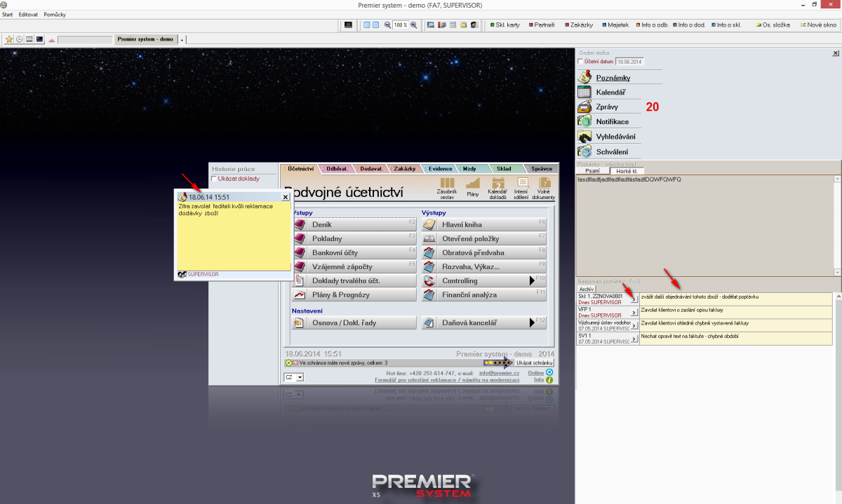This screenshot has width=842, height=504.
Task: Click the Účetní datum date field
Action: (630, 62)
